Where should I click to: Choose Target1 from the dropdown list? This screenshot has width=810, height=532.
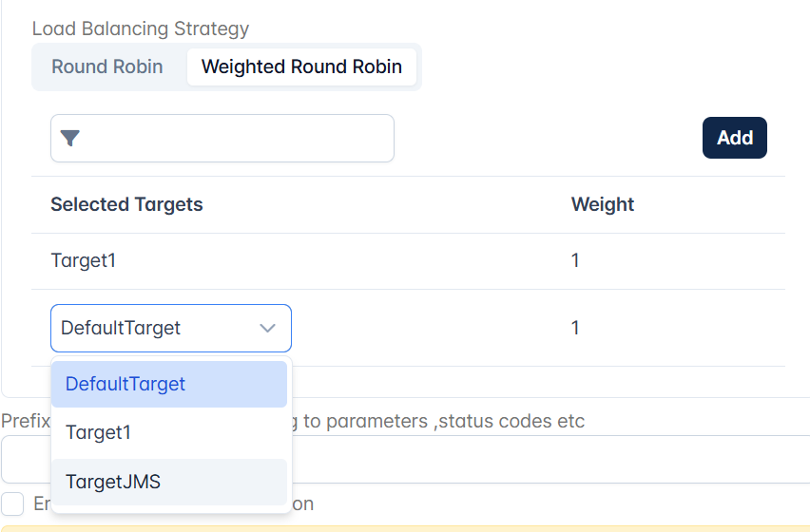pyautogui.click(x=169, y=432)
